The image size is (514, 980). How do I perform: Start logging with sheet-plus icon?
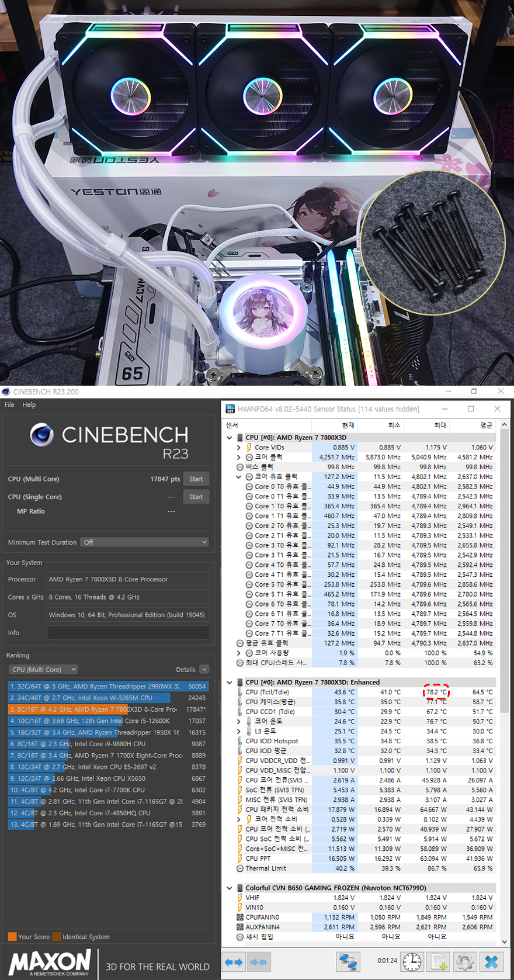(439, 962)
